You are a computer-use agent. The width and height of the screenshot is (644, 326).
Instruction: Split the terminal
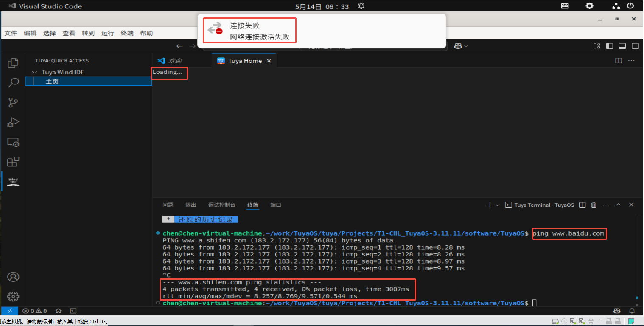[x=582, y=205]
